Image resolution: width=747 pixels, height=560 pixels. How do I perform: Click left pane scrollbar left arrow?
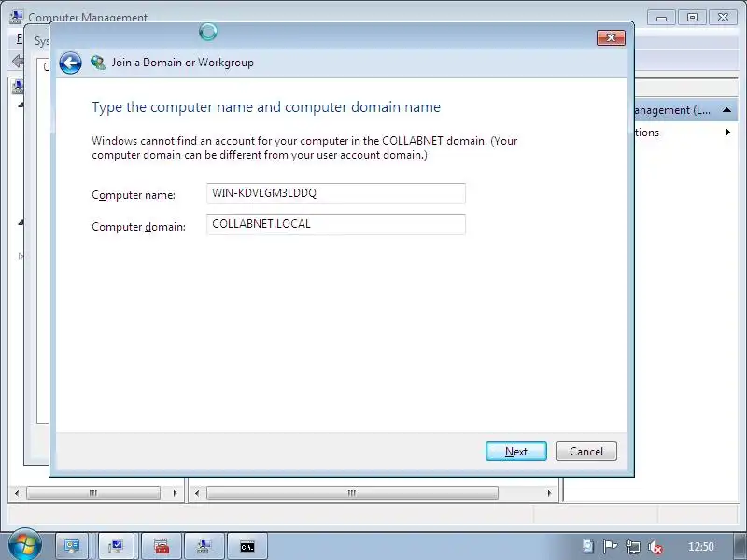tap(17, 493)
